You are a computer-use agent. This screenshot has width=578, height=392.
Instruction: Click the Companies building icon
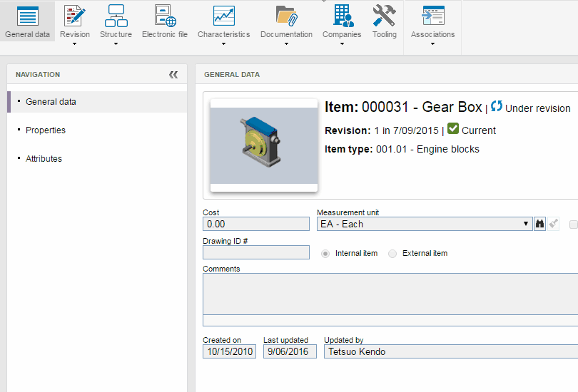343,16
